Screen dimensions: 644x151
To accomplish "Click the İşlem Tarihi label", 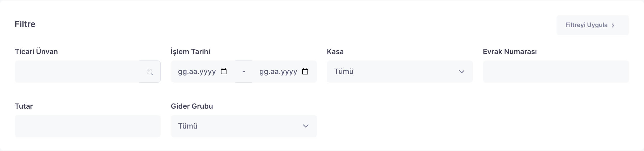I will tap(190, 52).
